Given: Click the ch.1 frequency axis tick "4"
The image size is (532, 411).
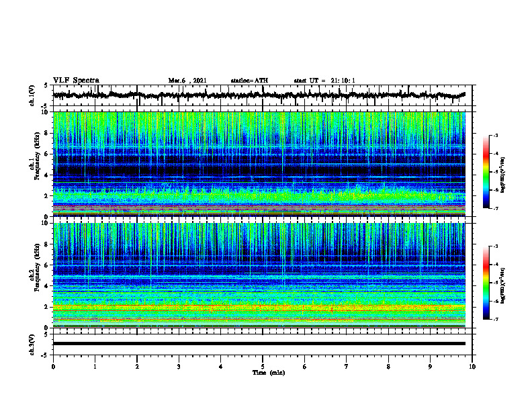Looking at the screenshot, I should [47, 175].
